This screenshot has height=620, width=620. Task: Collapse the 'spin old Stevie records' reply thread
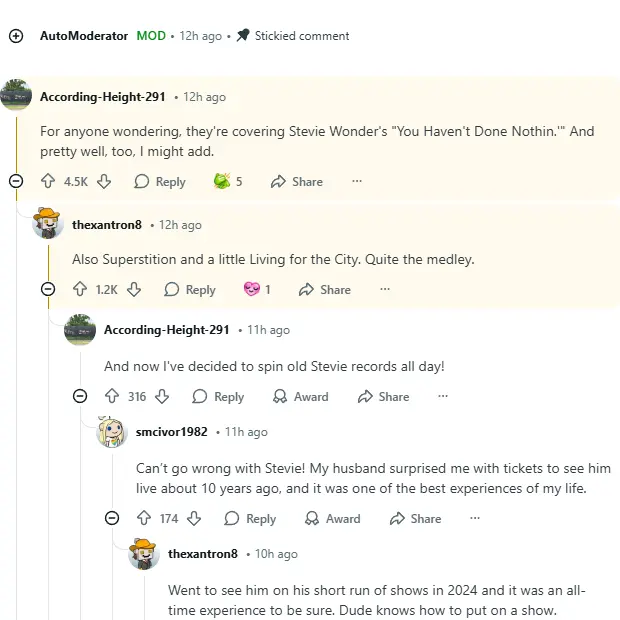(80, 396)
